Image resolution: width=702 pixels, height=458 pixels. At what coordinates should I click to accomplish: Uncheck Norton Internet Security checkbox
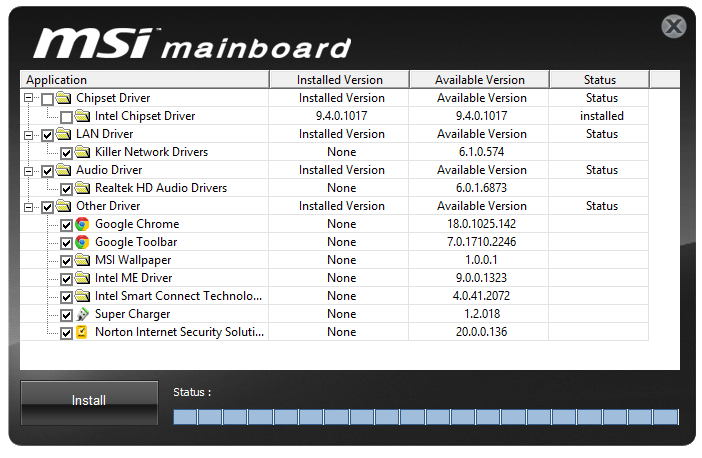(x=66, y=333)
